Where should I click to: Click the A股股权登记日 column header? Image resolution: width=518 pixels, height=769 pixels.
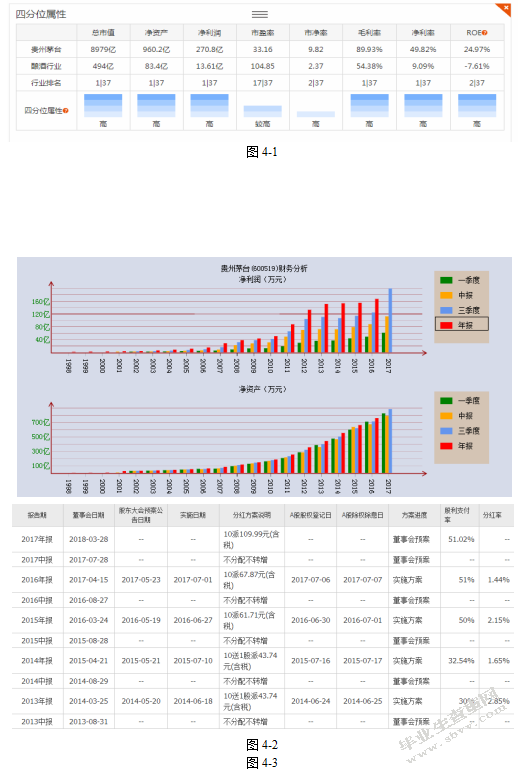tap(311, 515)
